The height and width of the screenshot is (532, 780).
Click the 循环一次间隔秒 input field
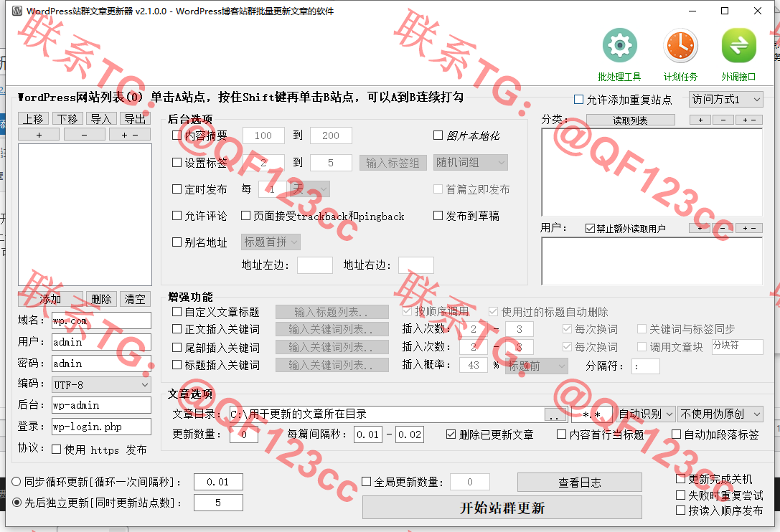click(x=218, y=482)
